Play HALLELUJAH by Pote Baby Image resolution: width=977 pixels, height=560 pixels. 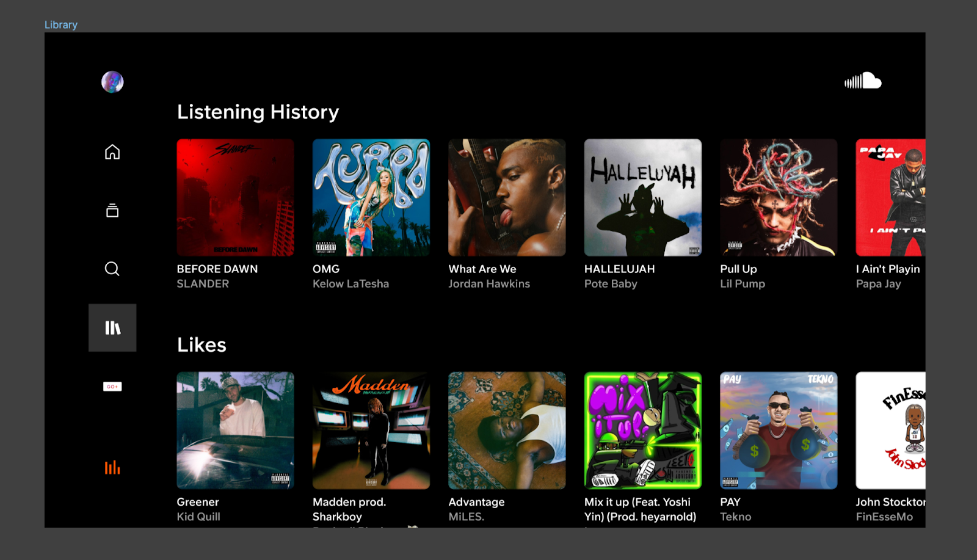click(643, 197)
